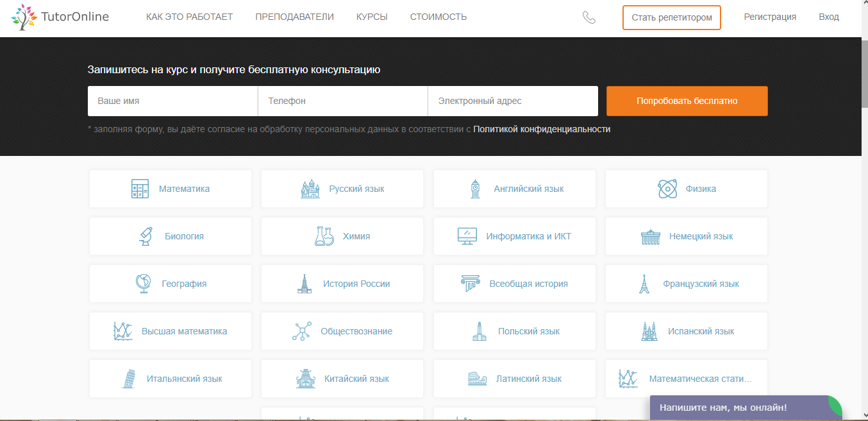Click the flasks icon for Химия
This screenshot has height=421, width=868.
[x=324, y=236]
